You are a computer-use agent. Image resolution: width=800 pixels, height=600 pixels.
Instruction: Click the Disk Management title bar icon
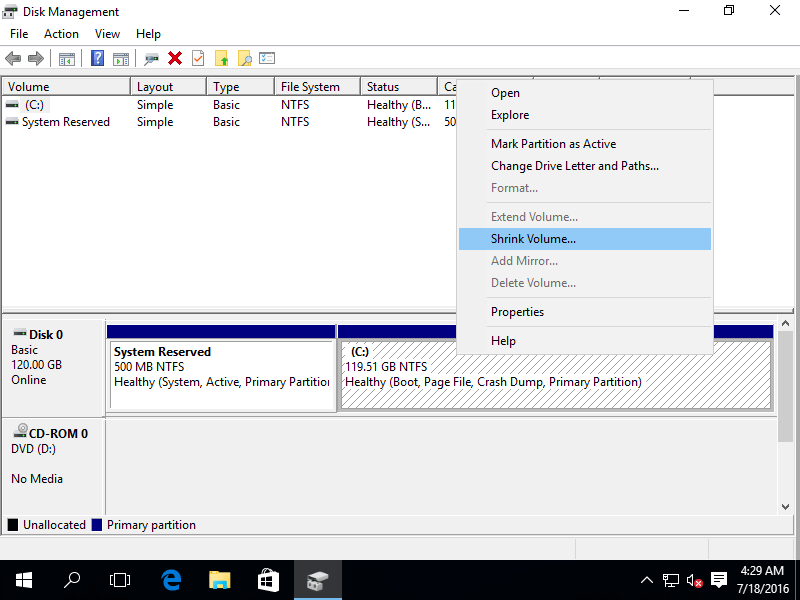[x=10, y=11]
